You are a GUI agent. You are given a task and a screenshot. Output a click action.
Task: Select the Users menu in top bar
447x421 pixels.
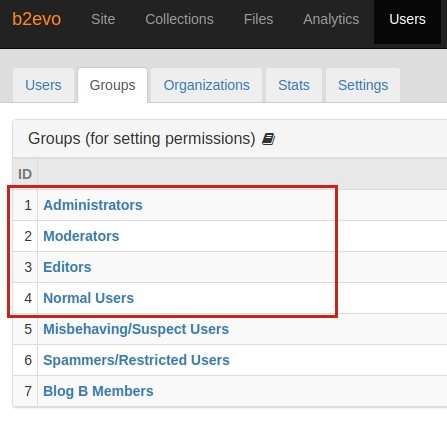(x=407, y=19)
